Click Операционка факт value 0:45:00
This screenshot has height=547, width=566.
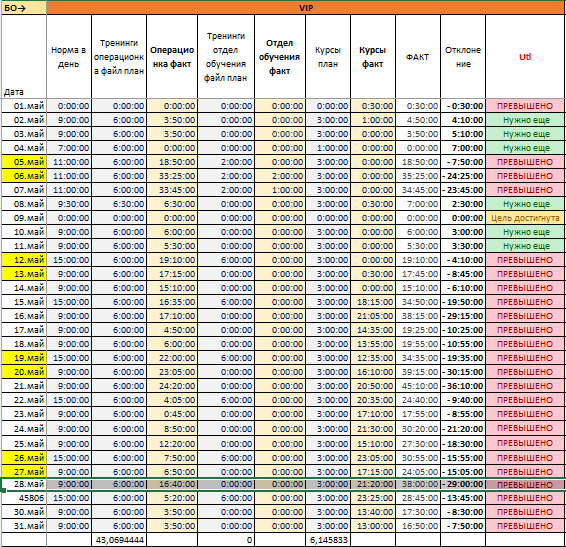coord(172,414)
